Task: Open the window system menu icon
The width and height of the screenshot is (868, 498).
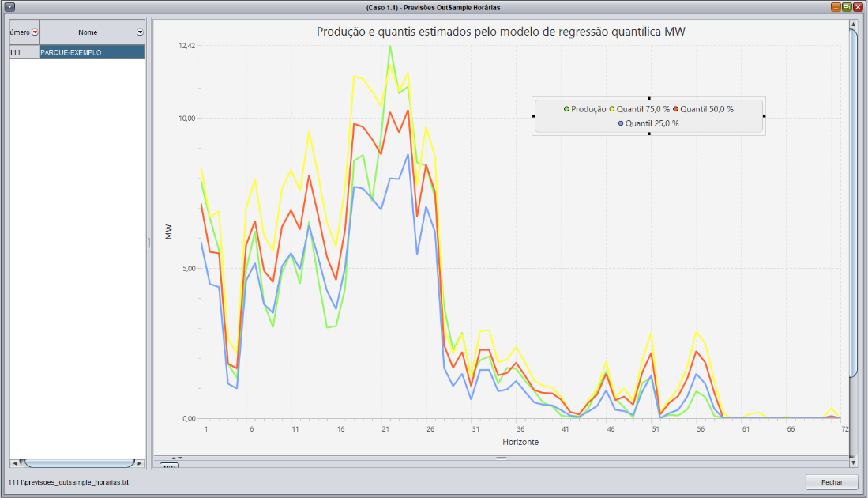Action: (9, 7)
